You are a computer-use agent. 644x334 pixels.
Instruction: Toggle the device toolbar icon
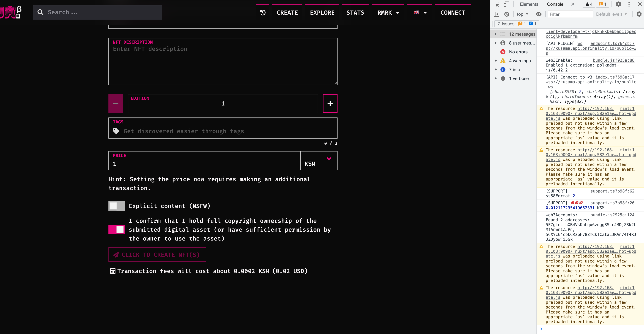pyautogui.click(x=506, y=4)
